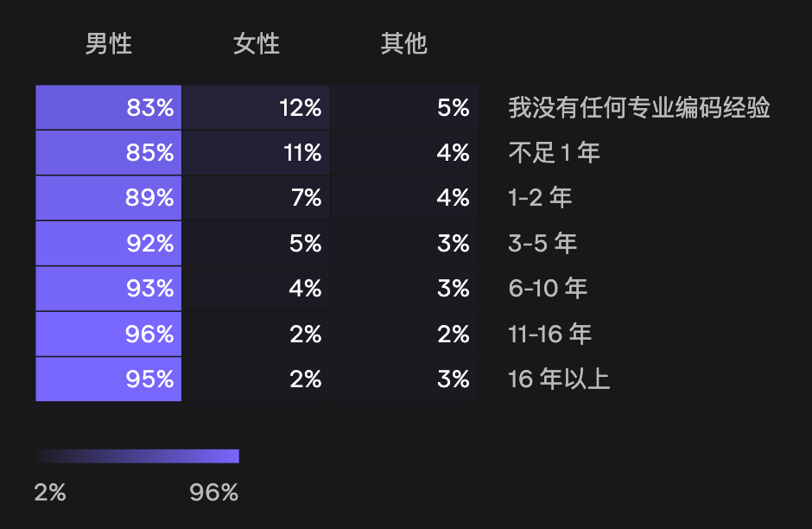Click the 男性 column header
812x529 pixels.
(x=108, y=43)
